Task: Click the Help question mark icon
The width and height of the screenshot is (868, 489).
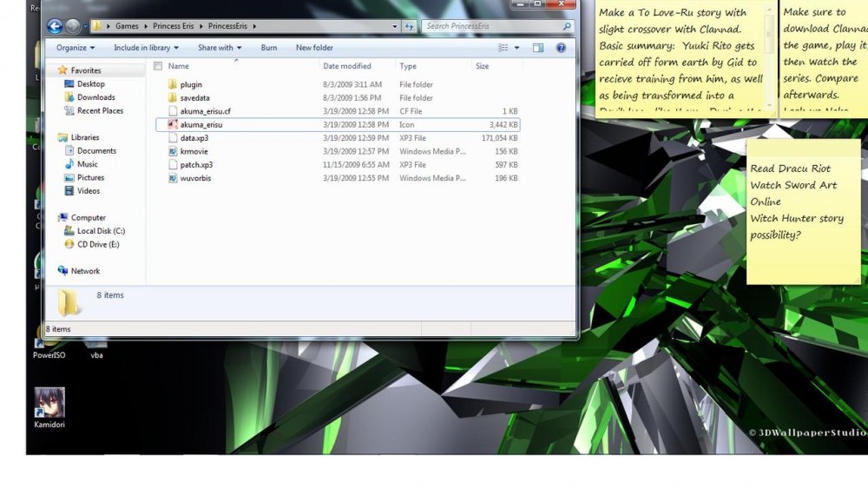Action: click(561, 48)
